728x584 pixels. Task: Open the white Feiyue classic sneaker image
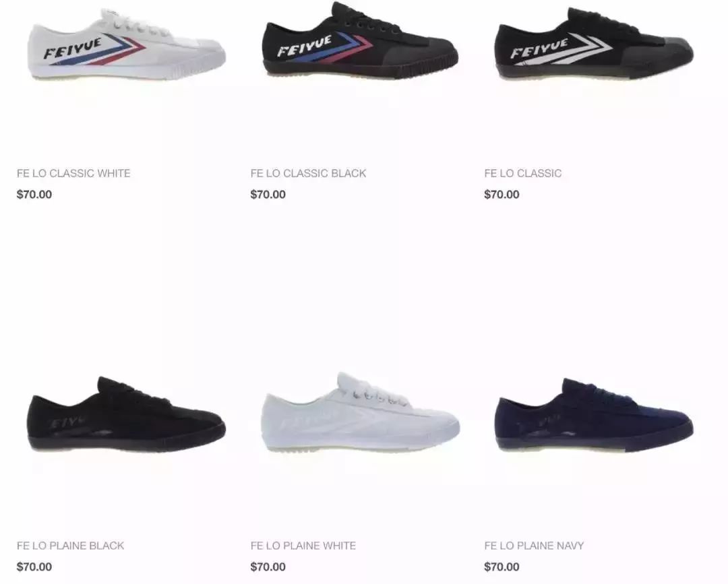[x=126, y=44]
